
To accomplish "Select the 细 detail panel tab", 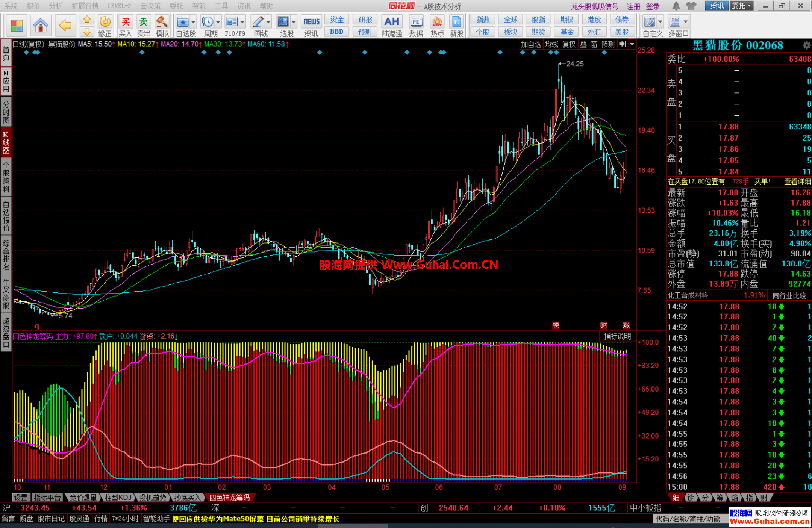I will pos(676,498).
